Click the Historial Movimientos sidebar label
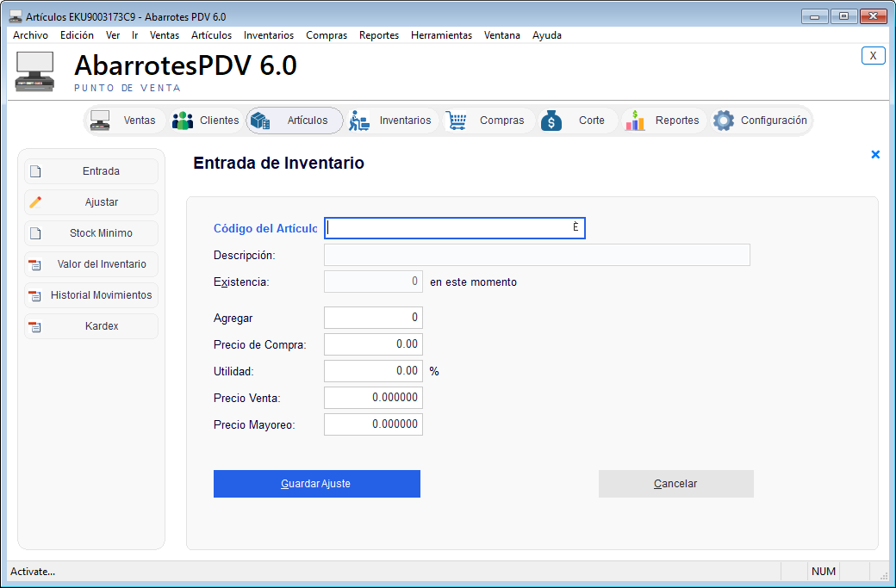This screenshot has height=588, width=896. click(x=101, y=295)
